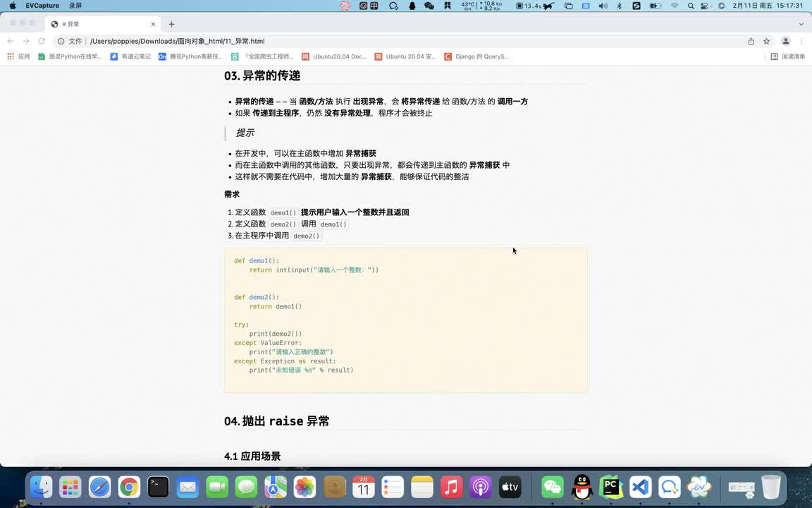Open Finder from the Dock
Image resolution: width=812 pixels, height=508 pixels.
pyautogui.click(x=41, y=488)
